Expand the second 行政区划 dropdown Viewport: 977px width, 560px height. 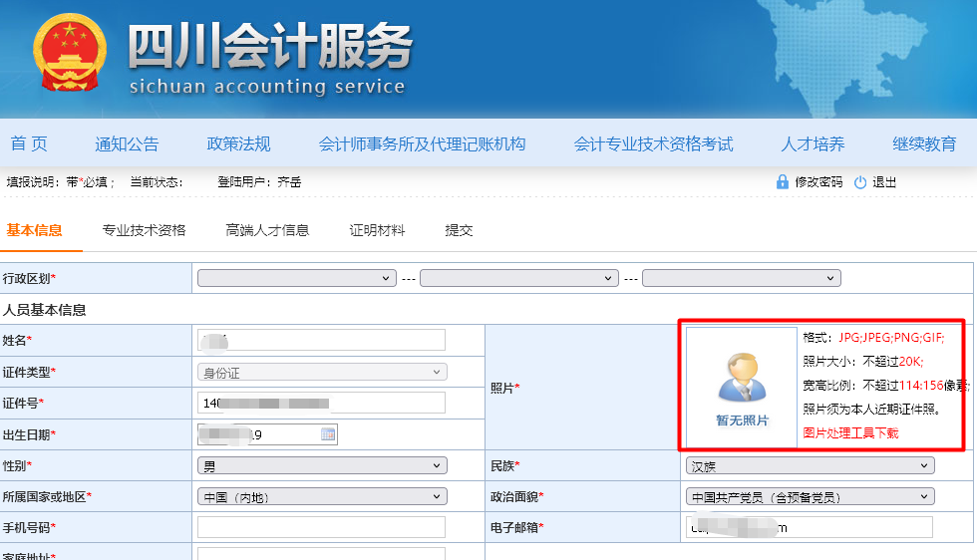(x=519, y=278)
